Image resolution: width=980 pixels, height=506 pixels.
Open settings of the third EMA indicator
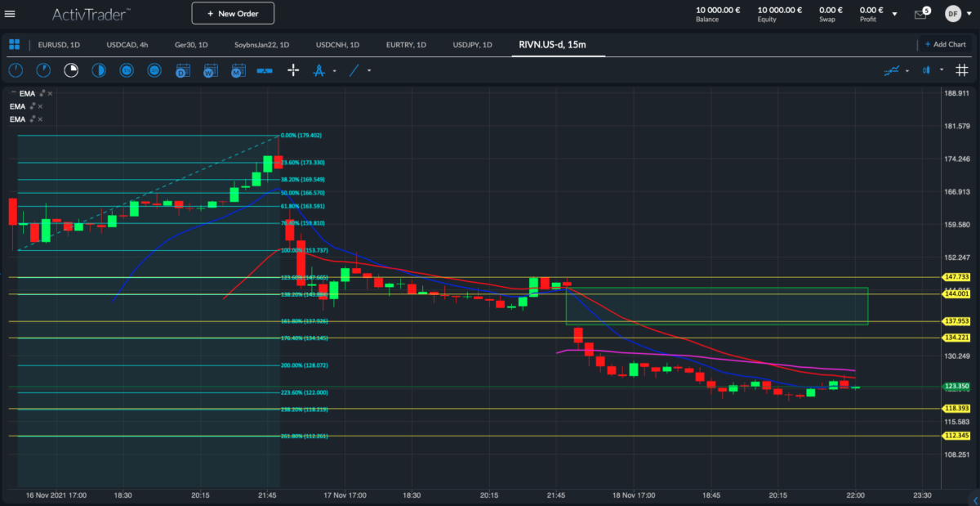click(x=33, y=119)
